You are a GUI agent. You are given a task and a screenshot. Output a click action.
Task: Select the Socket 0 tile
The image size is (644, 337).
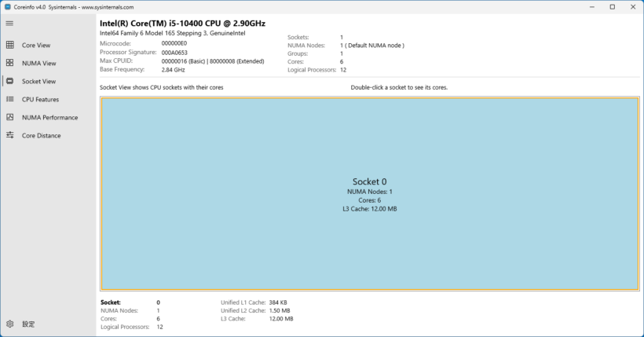(370, 194)
